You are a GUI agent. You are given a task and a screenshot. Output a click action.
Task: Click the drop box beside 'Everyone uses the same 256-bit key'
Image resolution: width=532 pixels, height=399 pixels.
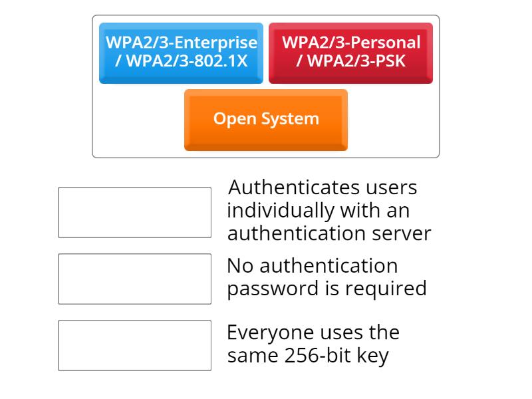pos(134,345)
